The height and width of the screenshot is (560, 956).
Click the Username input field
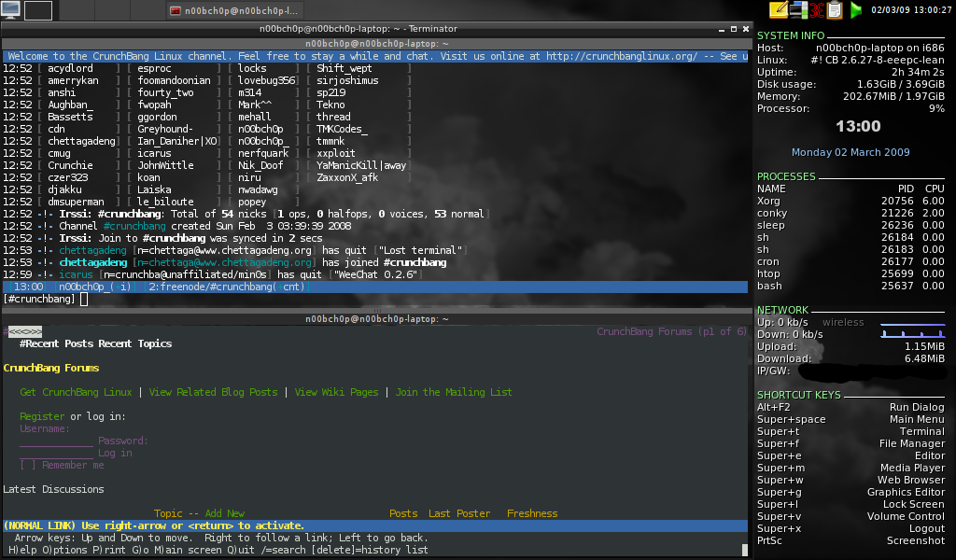tap(56, 441)
